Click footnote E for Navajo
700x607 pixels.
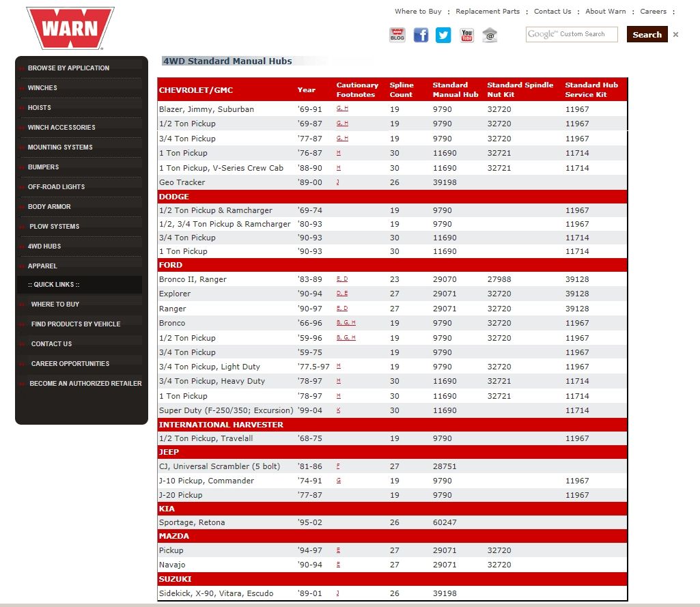pyautogui.click(x=338, y=565)
